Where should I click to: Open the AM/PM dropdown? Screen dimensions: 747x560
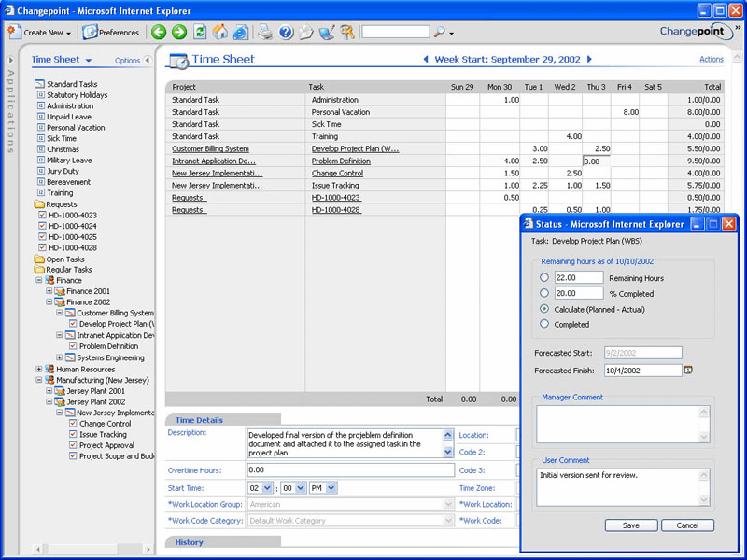(x=331, y=488)
